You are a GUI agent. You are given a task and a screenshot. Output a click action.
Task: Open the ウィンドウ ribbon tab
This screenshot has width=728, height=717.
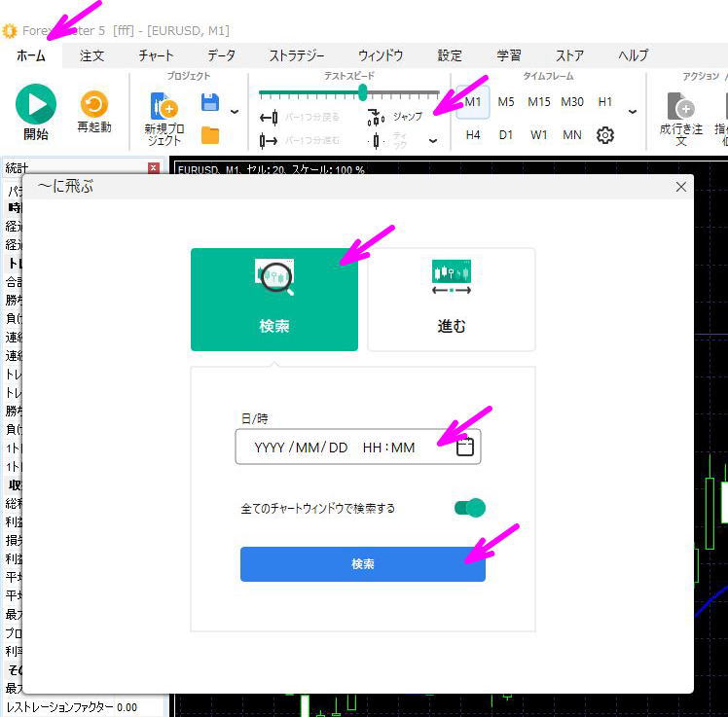coord(381,55)
